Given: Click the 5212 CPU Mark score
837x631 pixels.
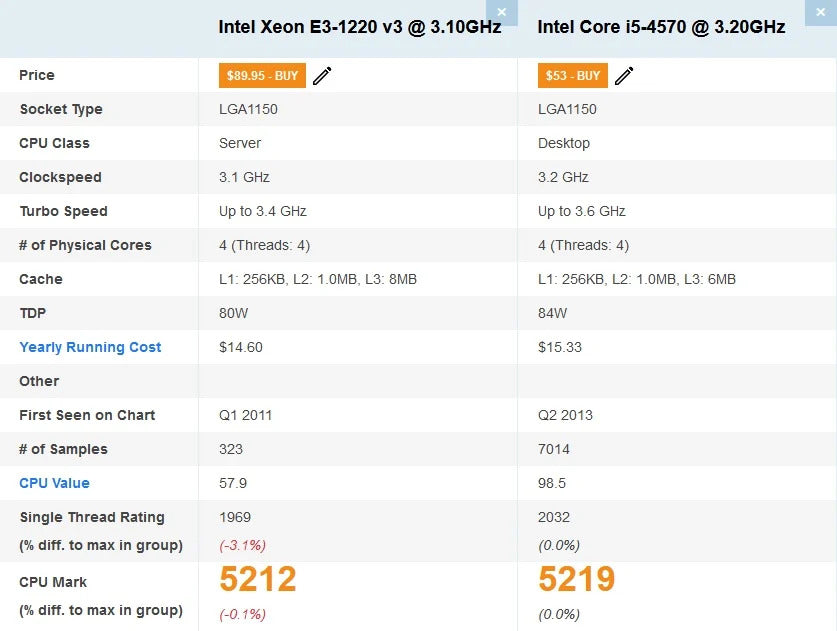Looking at the screenshot, I should (x=258, y=580).
